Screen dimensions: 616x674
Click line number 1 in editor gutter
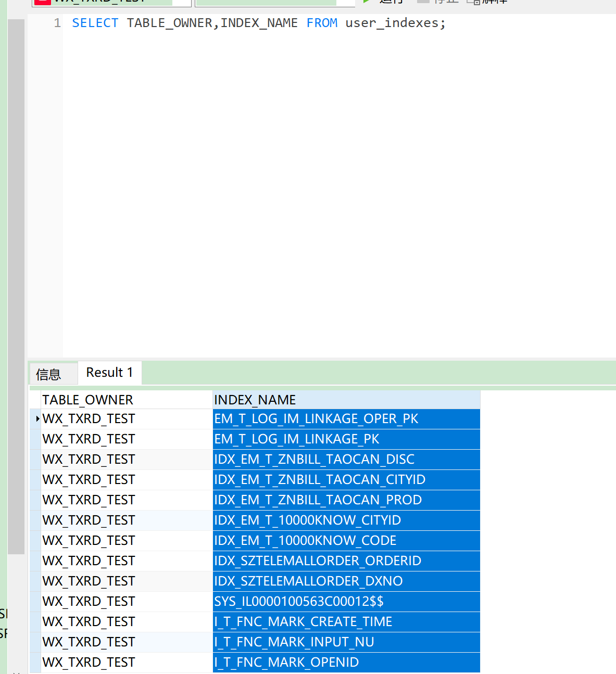tap(57, 23)
